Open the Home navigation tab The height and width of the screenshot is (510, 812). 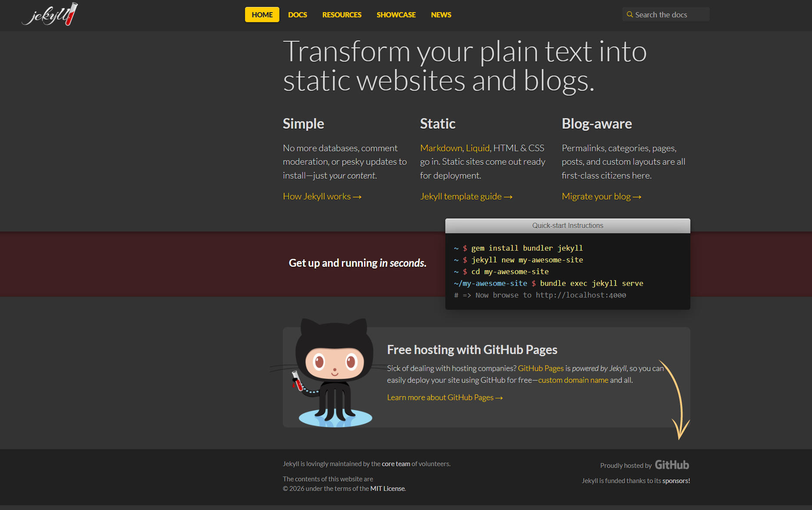pyautogui.click(x=262, y=14)
